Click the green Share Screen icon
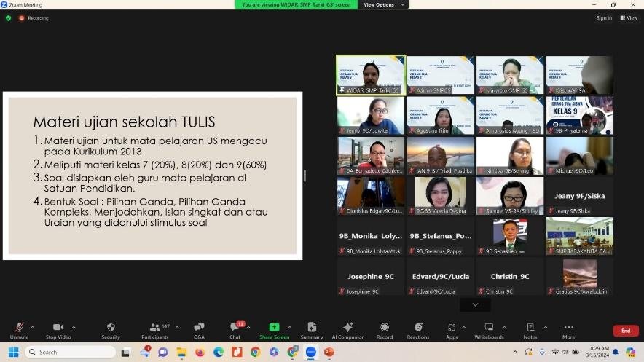The image size is (644, 362). [x=274, y=327]
